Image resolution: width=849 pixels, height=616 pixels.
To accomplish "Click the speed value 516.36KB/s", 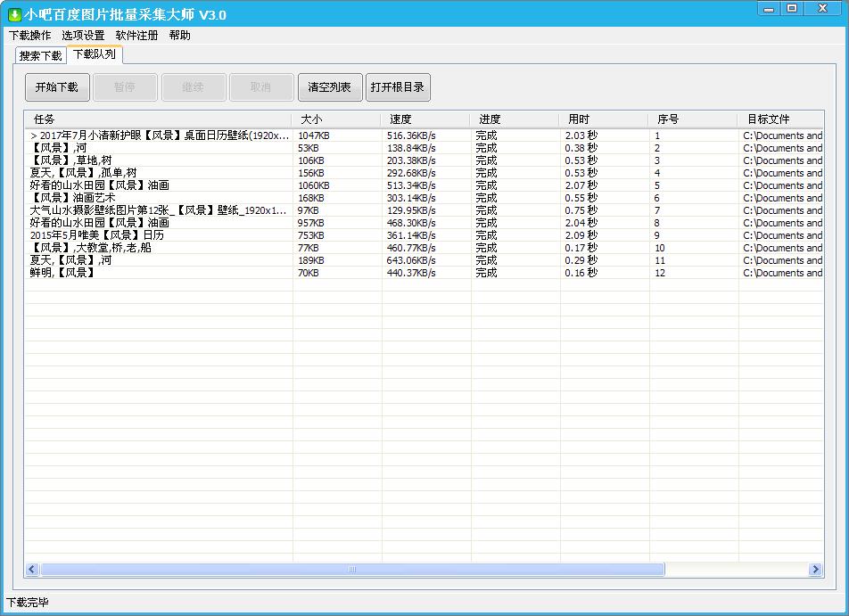I will [x=411, y=136].
